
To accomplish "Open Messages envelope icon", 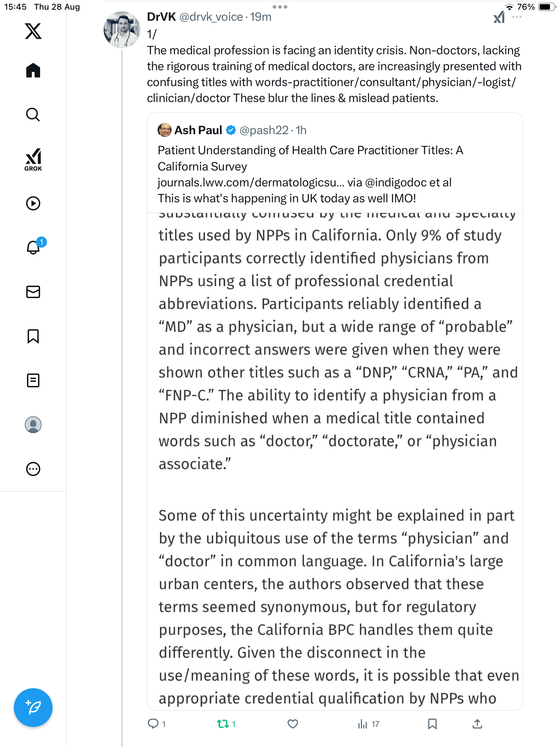I will (33, 292).
